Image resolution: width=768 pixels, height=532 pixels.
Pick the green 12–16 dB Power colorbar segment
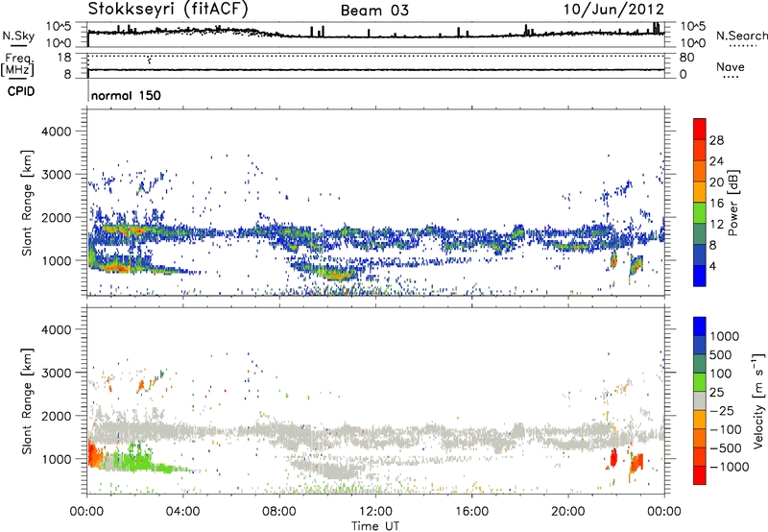click(x=700, y=213)
